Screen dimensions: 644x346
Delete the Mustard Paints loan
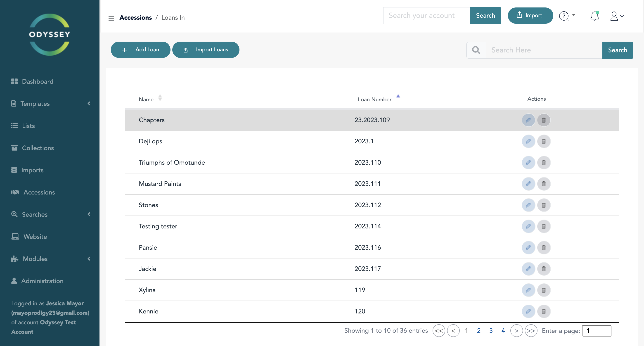(544, 184)
